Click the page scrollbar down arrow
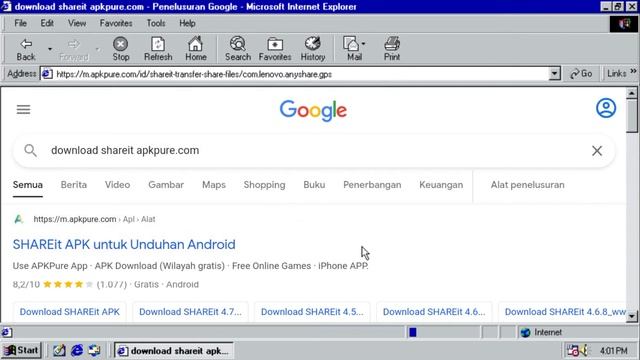Image resolution: width=640 pixels, height=360 pixels. (631, 316)
